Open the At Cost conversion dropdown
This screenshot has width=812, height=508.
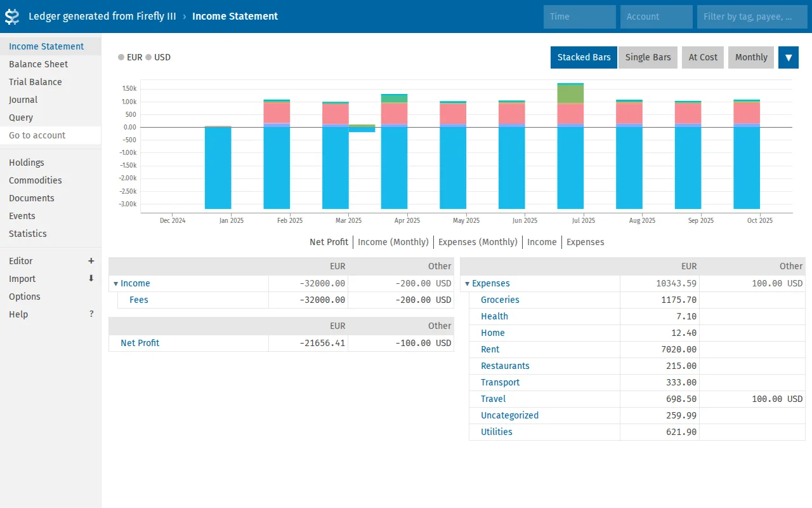(x=703, y=57)
